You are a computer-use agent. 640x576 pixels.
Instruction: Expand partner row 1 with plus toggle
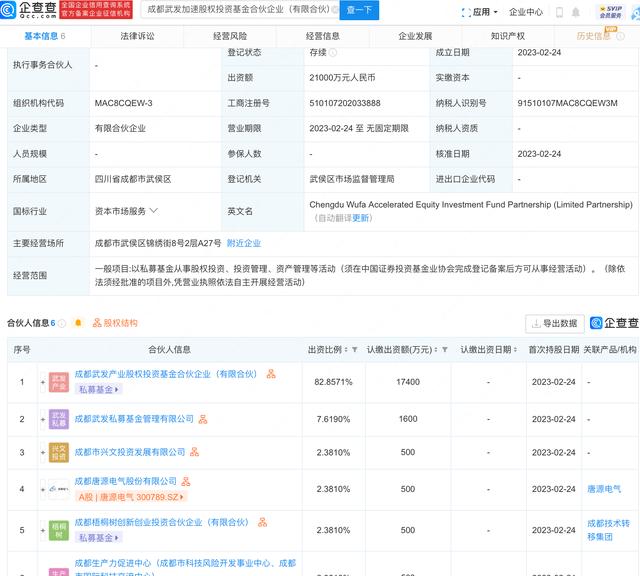tap(43, 383)
